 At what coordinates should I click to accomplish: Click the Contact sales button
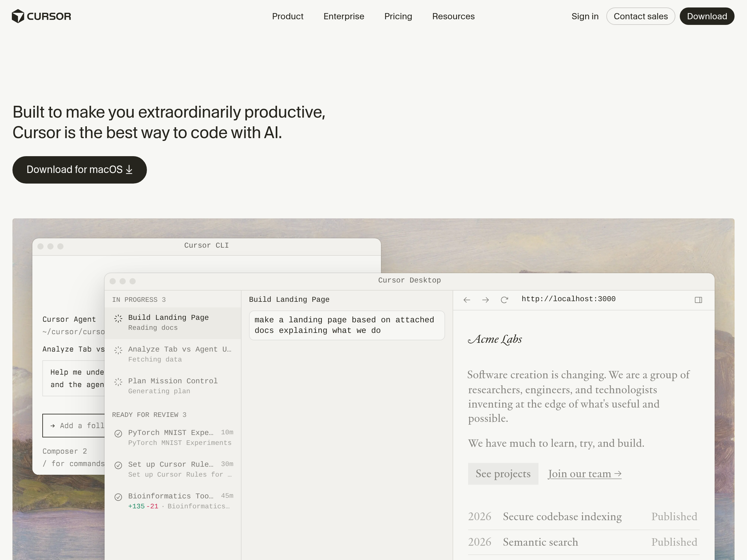[641, 16]
